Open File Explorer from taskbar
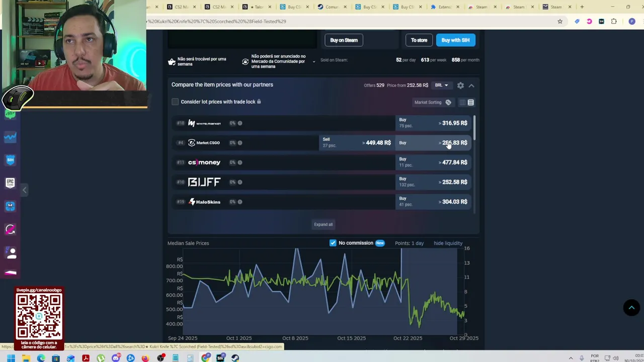This screenshot has height=362, width=644. point(26,358)
